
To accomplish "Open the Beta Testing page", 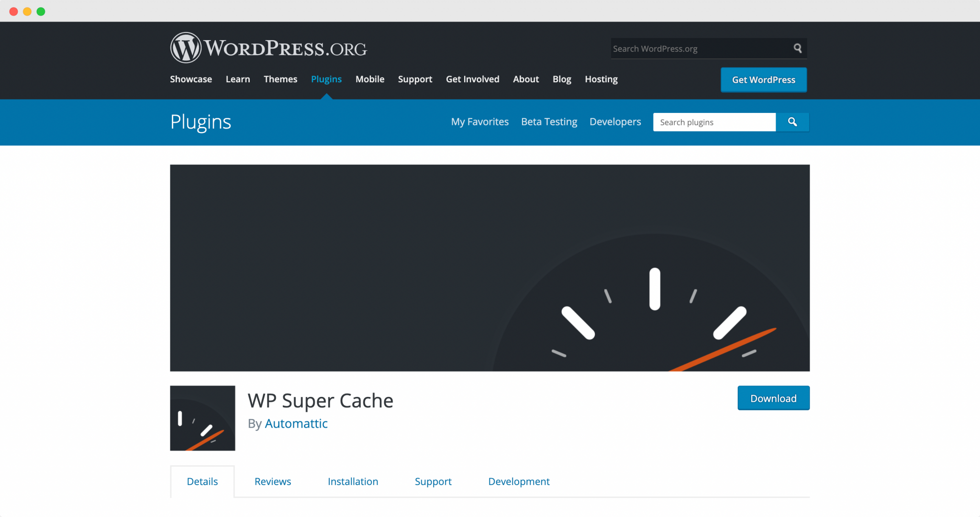I will pyautogui.click(x=549, y=121).
